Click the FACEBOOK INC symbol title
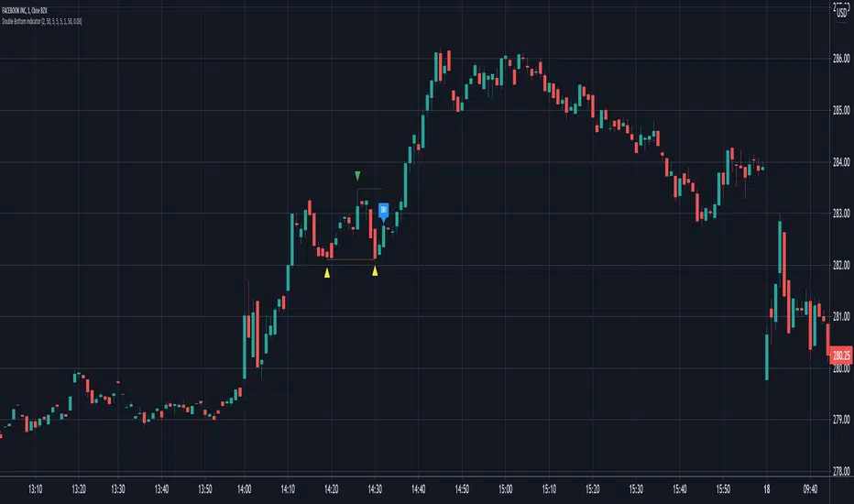 25,10
